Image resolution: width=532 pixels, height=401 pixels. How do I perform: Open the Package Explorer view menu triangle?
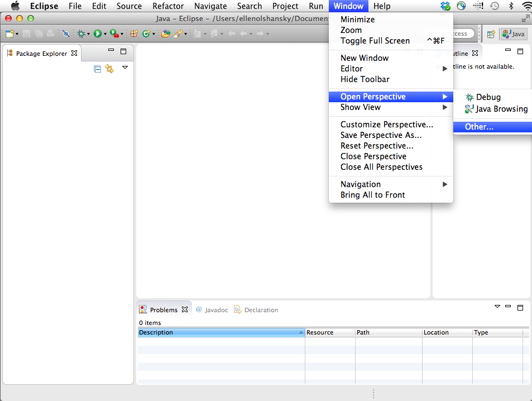(x=125, y=68)
